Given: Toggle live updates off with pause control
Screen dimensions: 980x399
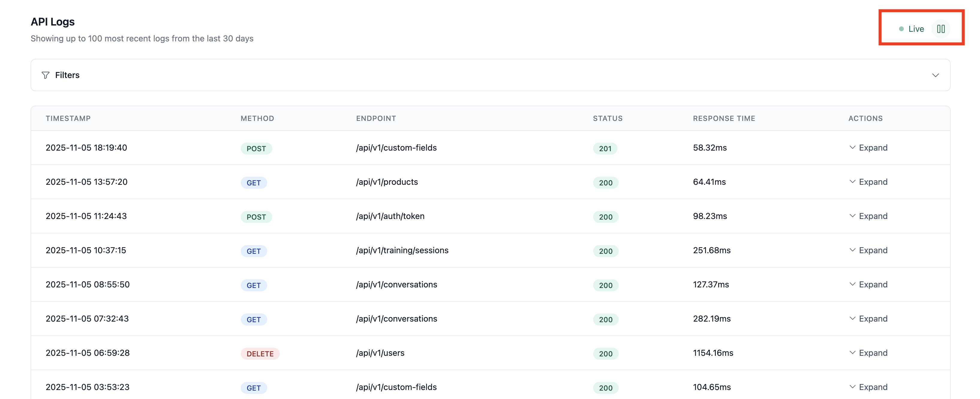Looking at the screenshot, I should coord(941,28).
